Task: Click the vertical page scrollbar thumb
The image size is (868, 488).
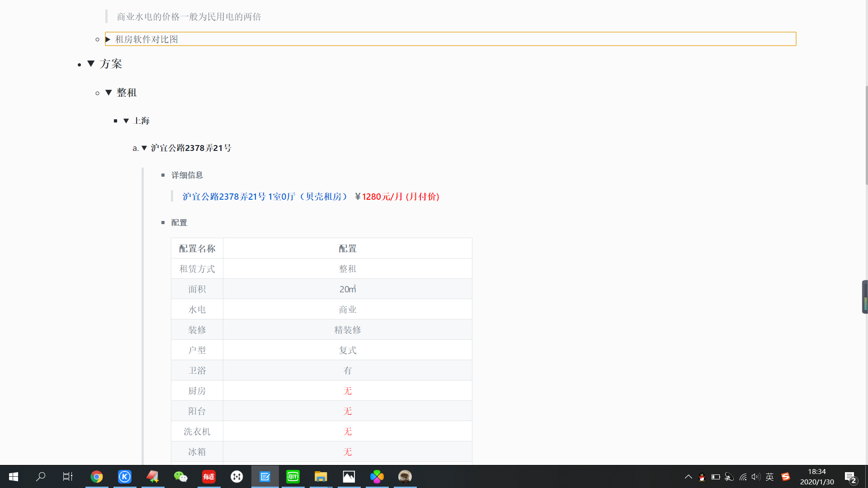Action: click(866, 136)
